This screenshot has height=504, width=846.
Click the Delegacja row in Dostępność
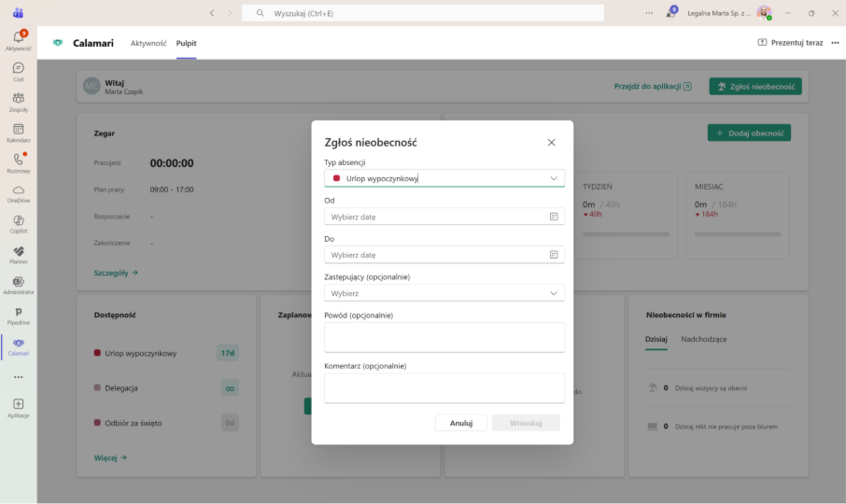point(166,388)
